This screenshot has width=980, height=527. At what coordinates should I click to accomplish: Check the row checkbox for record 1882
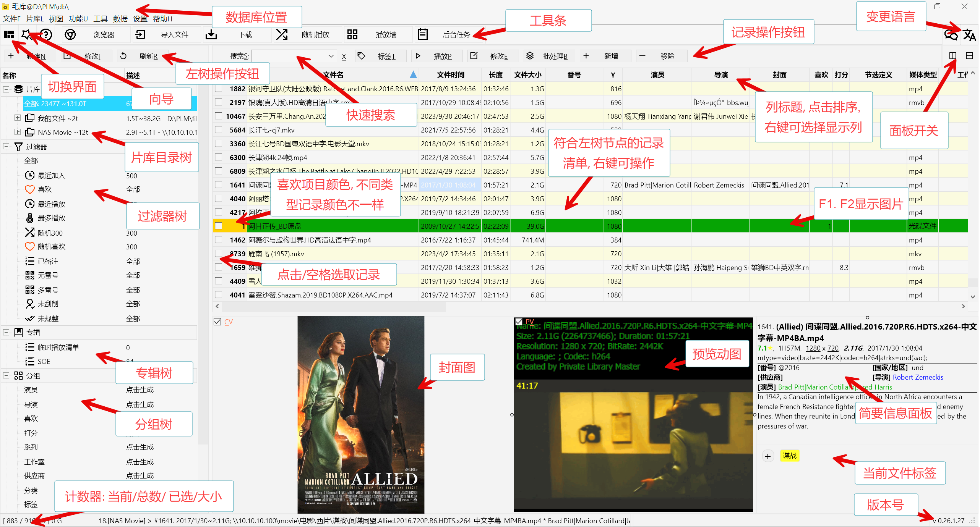(219, 89)
